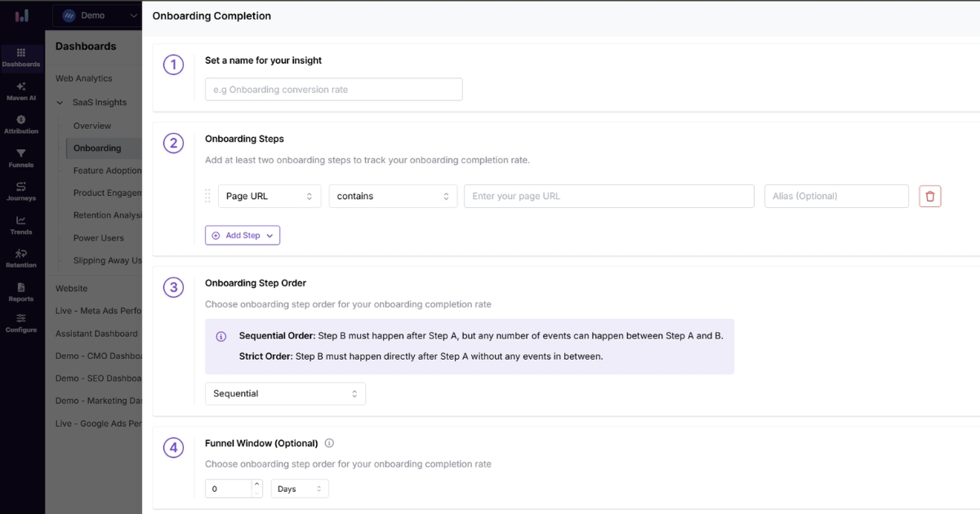This screenshot has height=514, width=980.
Task: Click the insight name input field
Action: click(333, 90)
